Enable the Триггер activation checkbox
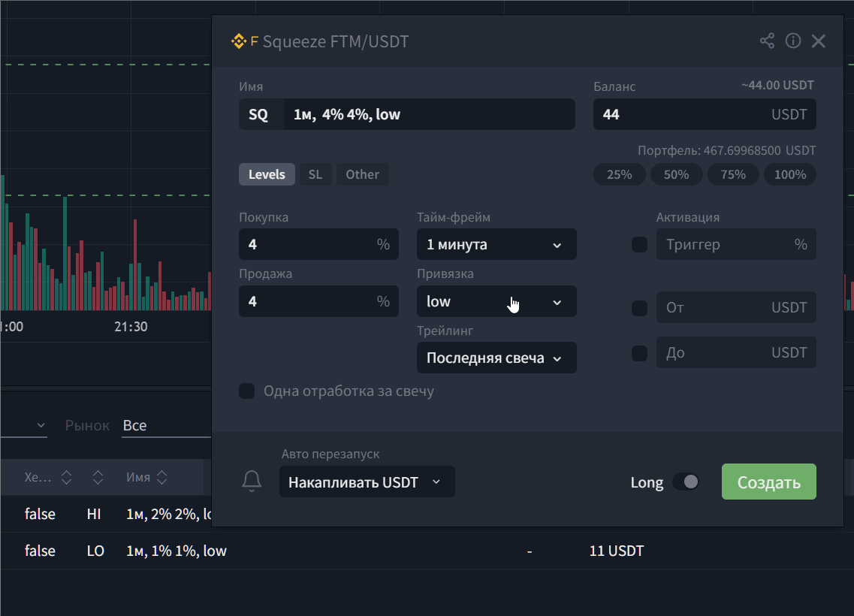Image resolution: width=854 pixels, height=616 pixels. point(639,245)
